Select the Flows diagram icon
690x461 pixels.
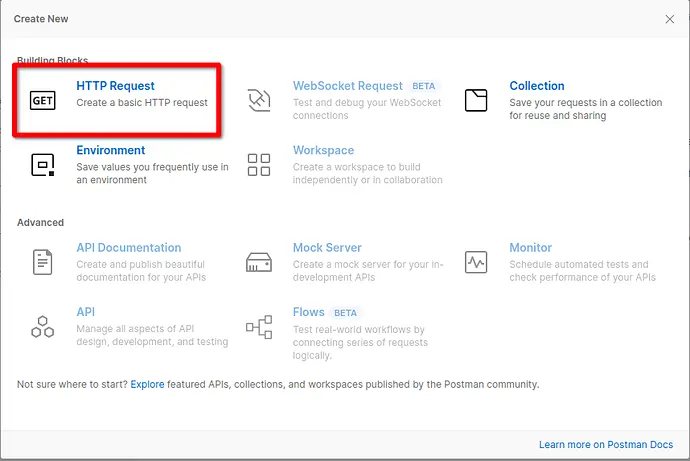click(x=259, y=326)
